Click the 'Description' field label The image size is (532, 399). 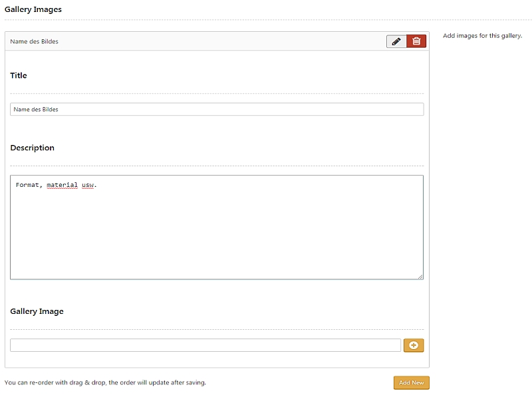click(32, 148)
